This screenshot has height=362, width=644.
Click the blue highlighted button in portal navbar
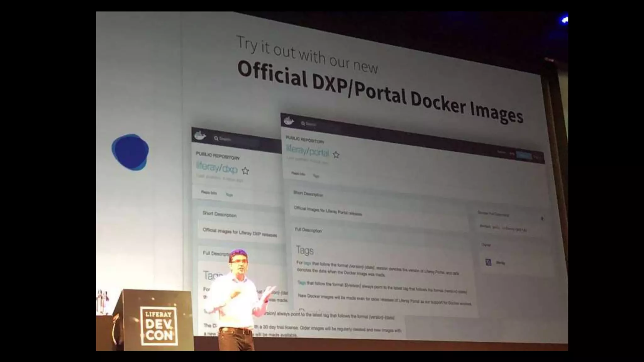coord(524,156)
